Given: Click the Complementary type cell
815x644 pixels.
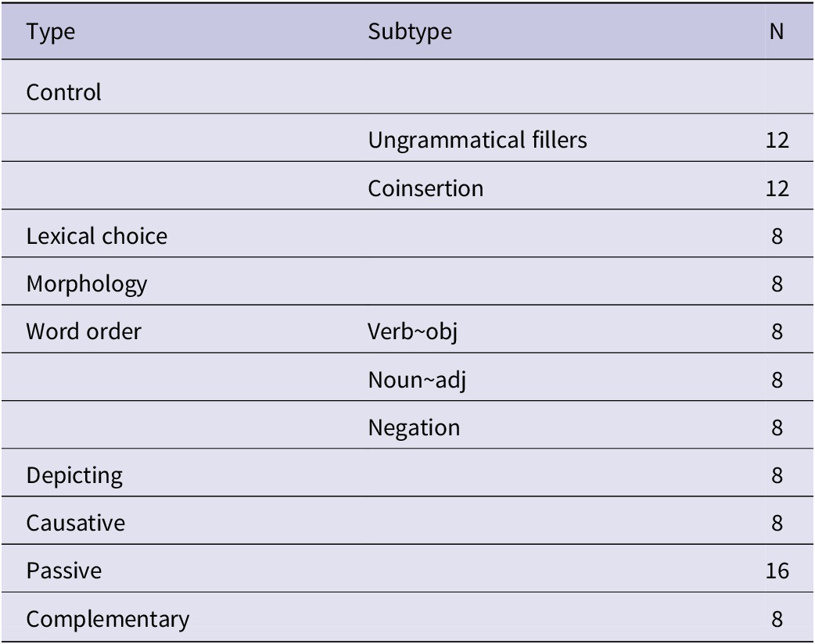Looking at the screenshot, I should [108, 620].
